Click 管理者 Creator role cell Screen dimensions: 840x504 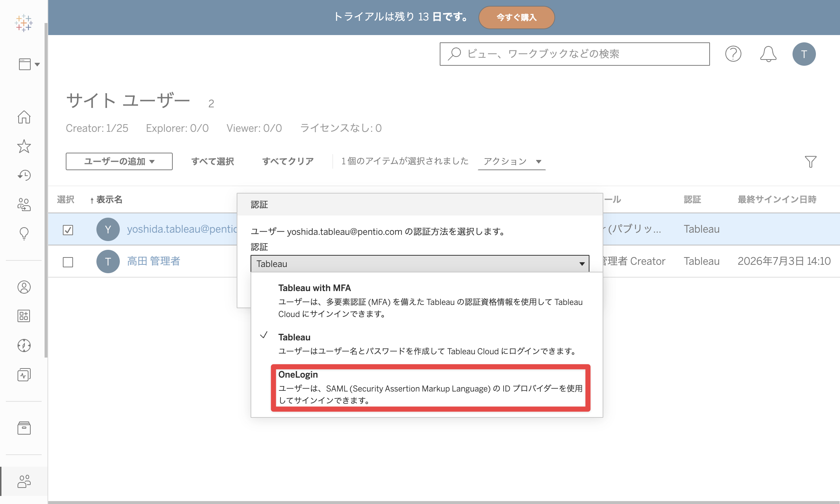tap(634, 261)
